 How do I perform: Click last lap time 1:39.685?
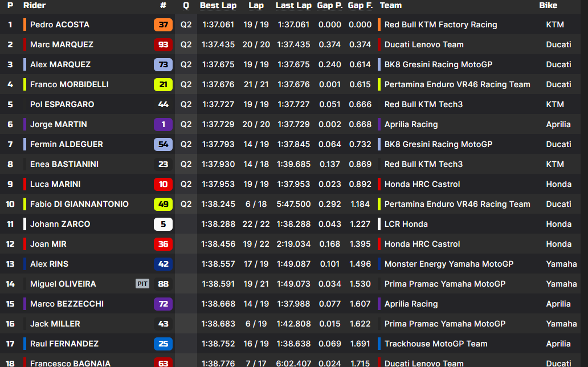coord(293,164)
